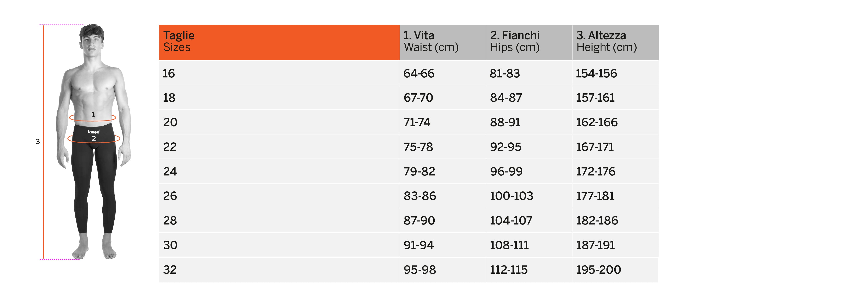The width and height of the screenshot is (868, 303).
Task: Select the size 32 row label
Action: tap(170, 270)
